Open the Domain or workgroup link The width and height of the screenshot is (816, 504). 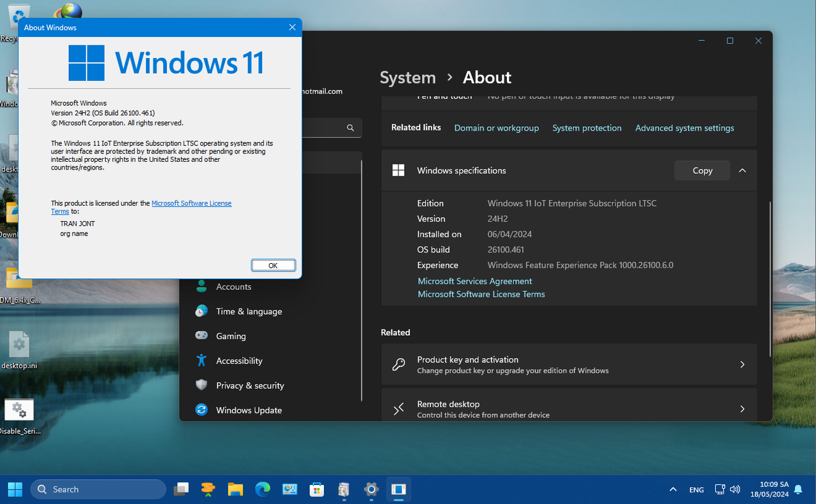tap(497, 128)
